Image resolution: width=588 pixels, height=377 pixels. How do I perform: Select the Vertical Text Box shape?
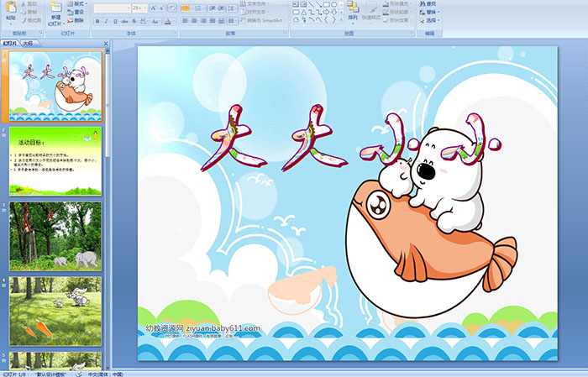click(x=303, y=4)
